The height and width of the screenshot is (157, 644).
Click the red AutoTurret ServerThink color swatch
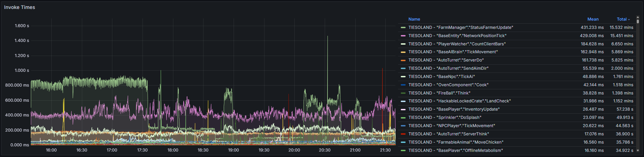pyautogui.click(x=403, y=134)
